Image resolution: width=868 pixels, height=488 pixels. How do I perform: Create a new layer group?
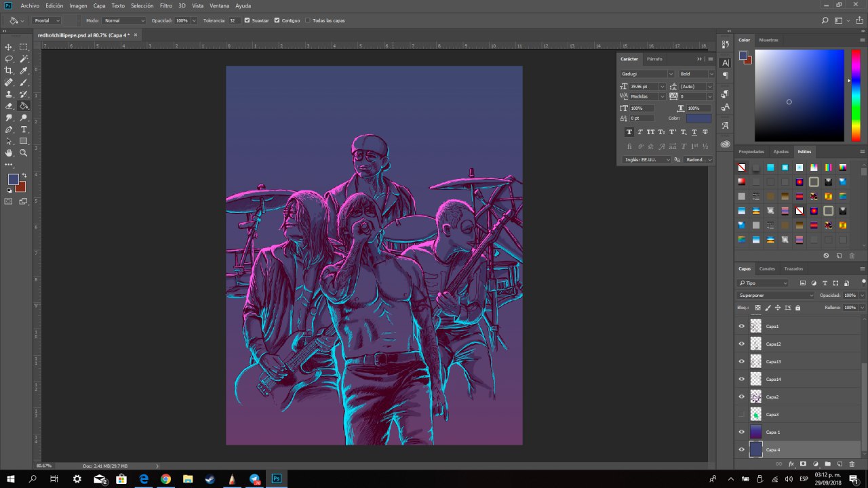[827, 464]
